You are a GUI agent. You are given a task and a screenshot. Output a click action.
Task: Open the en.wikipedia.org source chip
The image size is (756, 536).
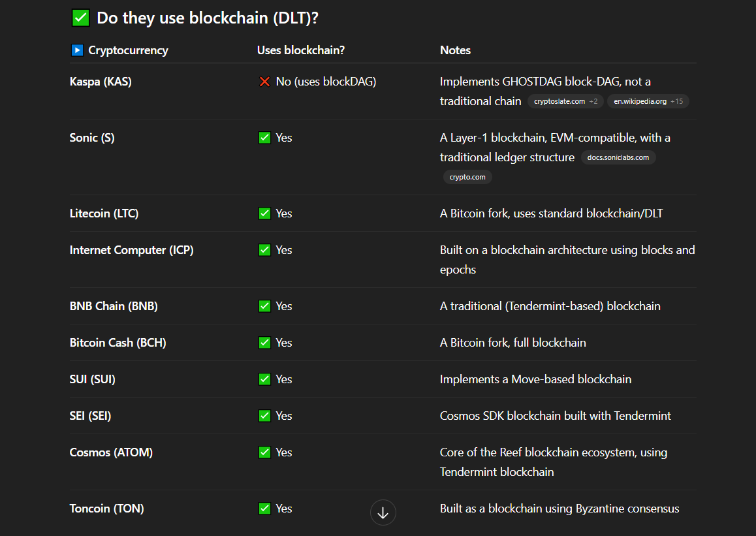tap(648, 101)
